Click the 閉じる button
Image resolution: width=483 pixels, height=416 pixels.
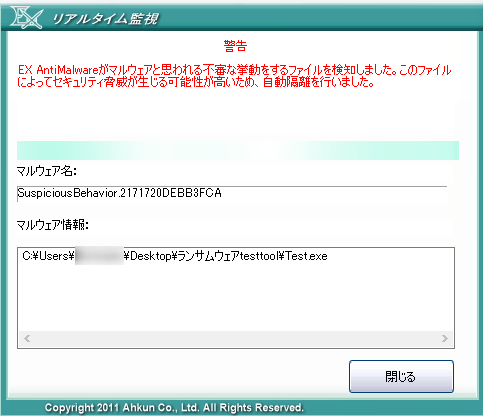(401, 376)
